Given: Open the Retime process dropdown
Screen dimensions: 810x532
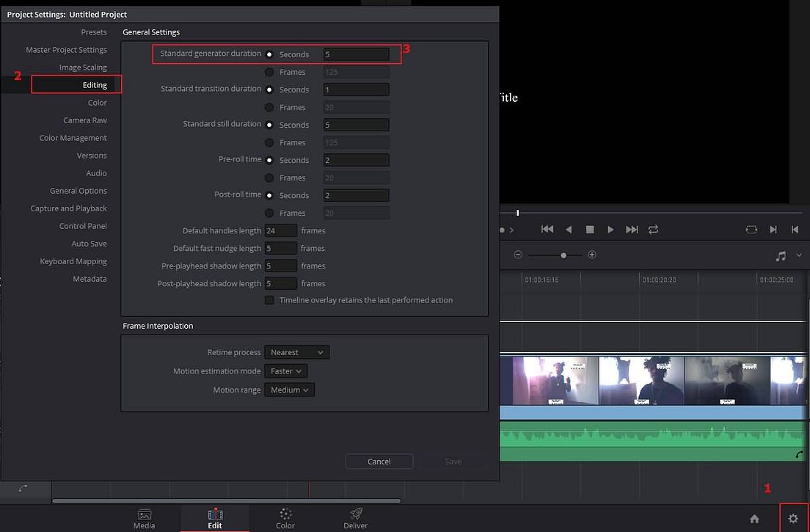Looking at the screenshot, I should tap(296, 352).
